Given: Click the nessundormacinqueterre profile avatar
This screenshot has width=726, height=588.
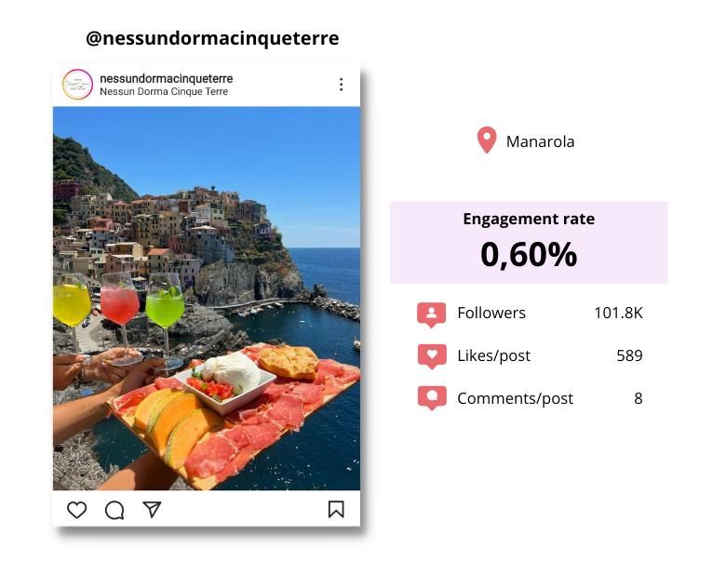Looking at the screenshot, I should click(78, 85).
